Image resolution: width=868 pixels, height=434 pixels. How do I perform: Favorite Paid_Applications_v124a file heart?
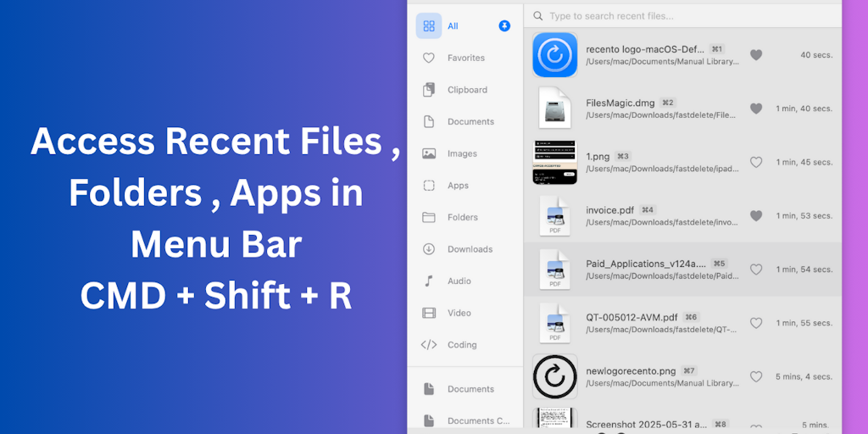tap(755, 269)
